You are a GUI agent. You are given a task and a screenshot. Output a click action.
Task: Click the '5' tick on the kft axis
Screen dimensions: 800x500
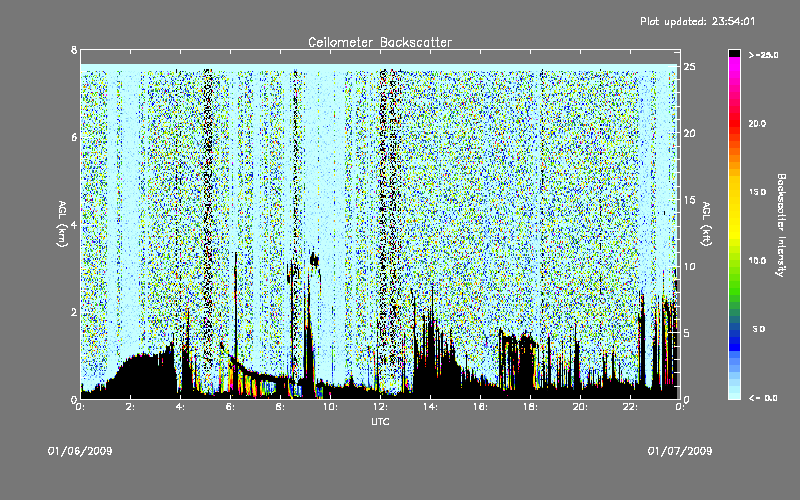tap(687, 333)
